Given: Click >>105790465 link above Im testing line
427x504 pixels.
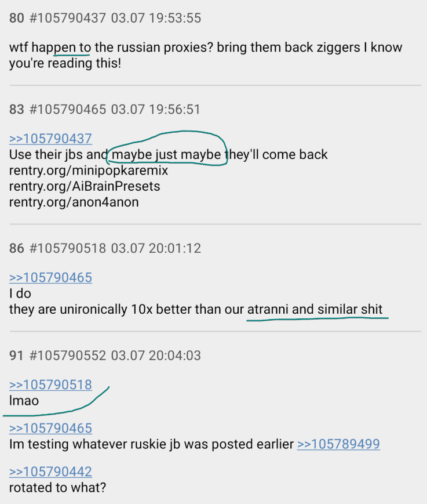Looking at the screenshot, I should pyautogui.click(x=51, y=428).
